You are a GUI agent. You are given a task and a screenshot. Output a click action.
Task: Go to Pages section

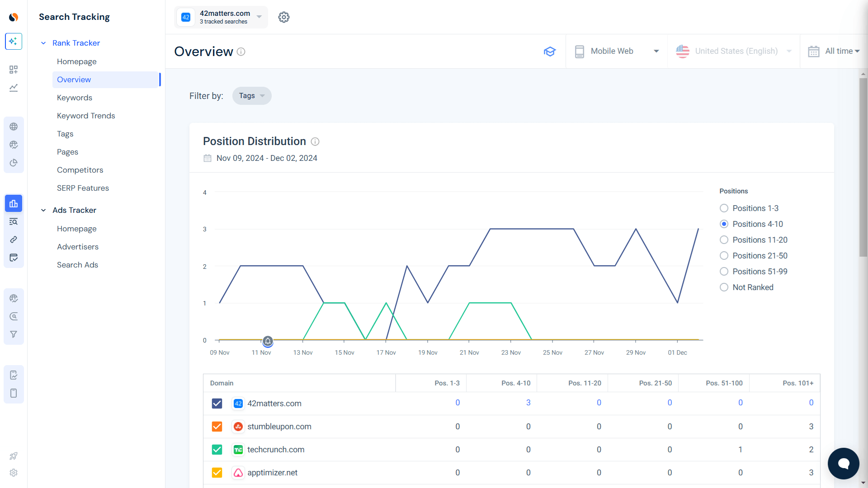[67, 152]
